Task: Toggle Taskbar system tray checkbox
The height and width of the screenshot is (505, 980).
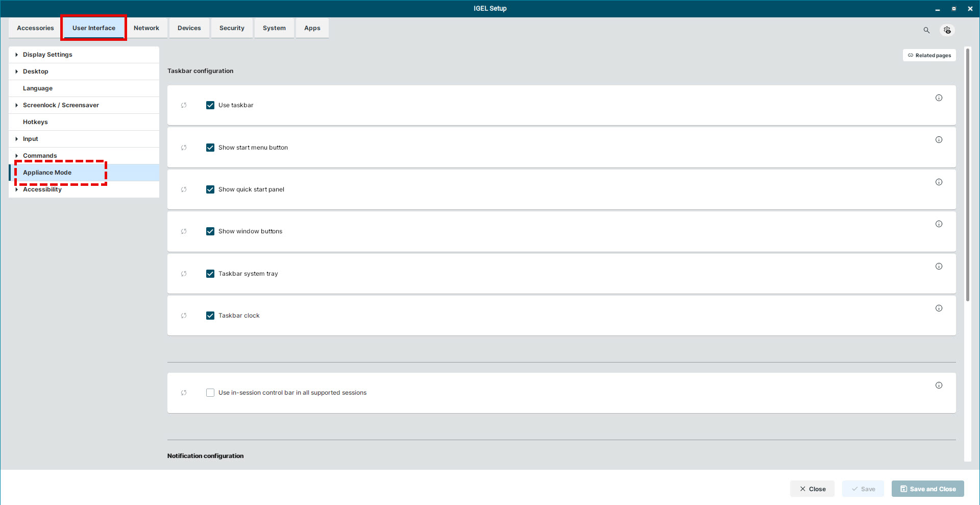Action: [x=210, y=274]
